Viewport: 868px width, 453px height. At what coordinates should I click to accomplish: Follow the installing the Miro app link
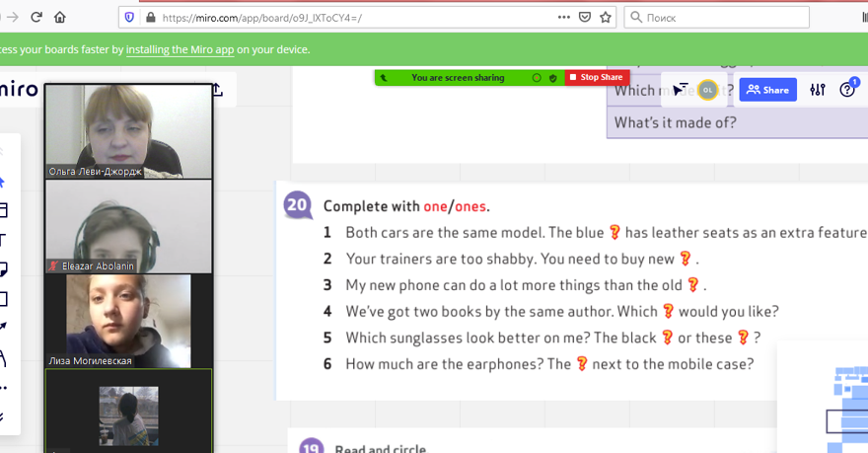pos(180,49)
